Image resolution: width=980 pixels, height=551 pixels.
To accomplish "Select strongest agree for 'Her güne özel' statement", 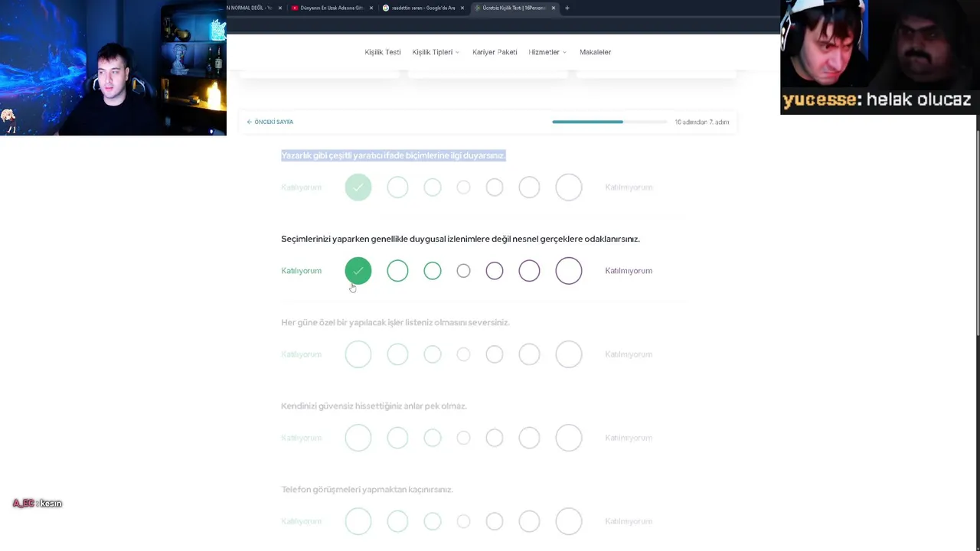I will coord(358,354).
